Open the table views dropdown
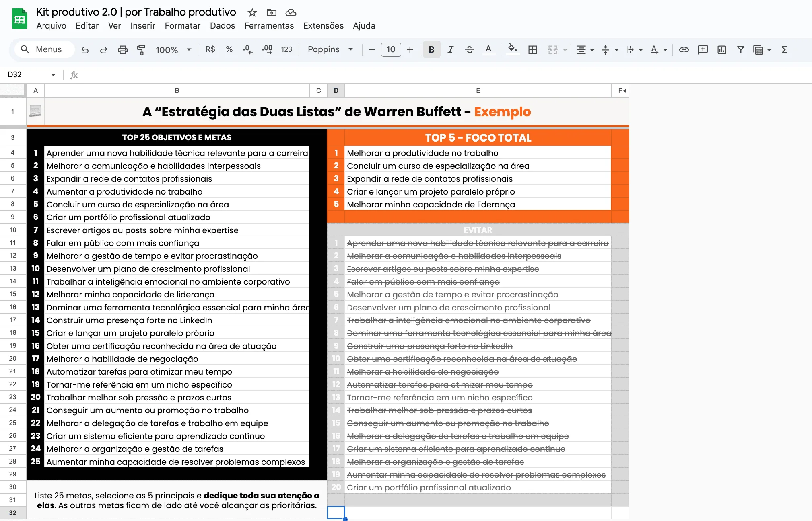This screenshot has width=812, height=521. 762,49
